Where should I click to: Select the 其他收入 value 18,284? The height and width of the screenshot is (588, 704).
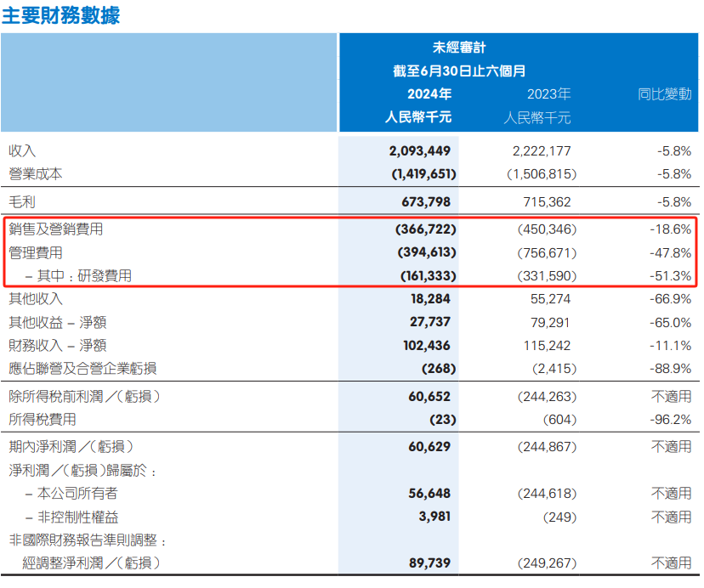431,299
